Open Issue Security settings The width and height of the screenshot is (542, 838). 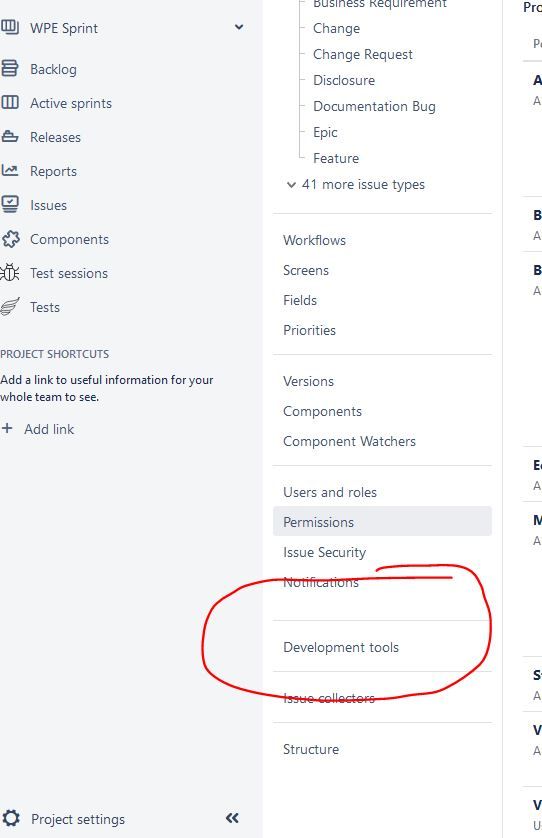(324, 553)
